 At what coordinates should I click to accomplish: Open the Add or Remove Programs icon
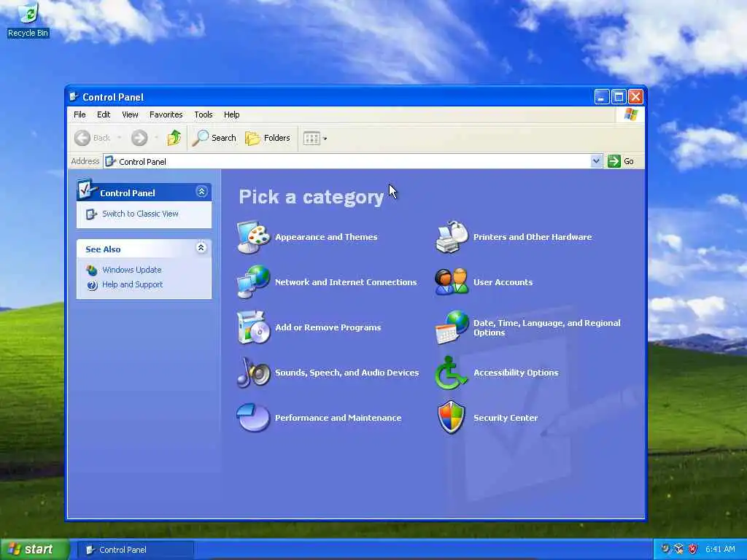tap(253, 327)
